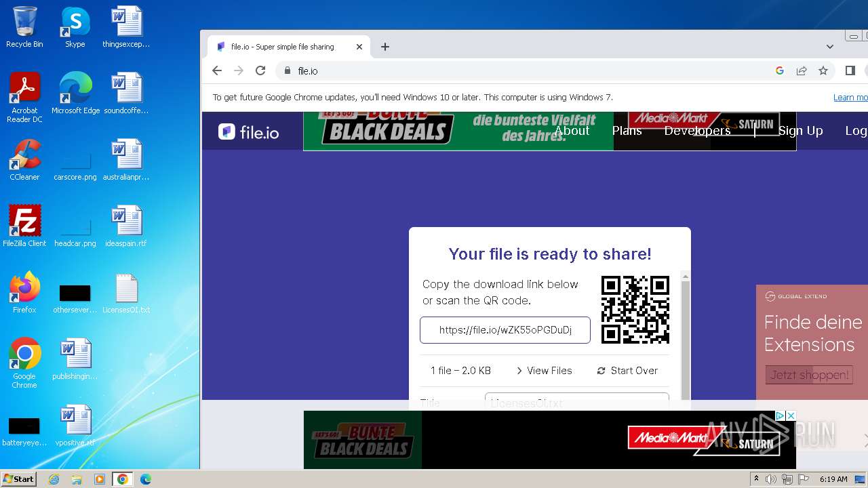Select LicensesOI.txt file on desktop
This screenshot has height=488, width=868.
pos(126,293)
